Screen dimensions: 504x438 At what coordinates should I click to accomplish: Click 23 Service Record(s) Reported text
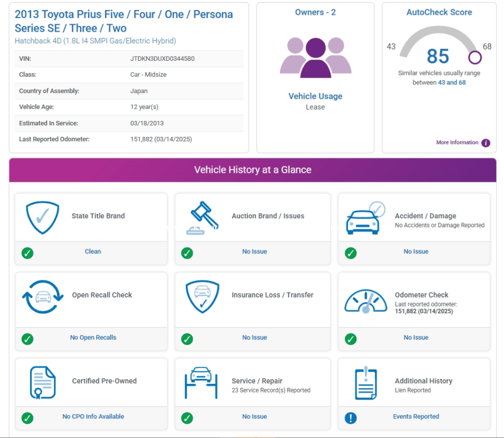[x=271, y=390]
